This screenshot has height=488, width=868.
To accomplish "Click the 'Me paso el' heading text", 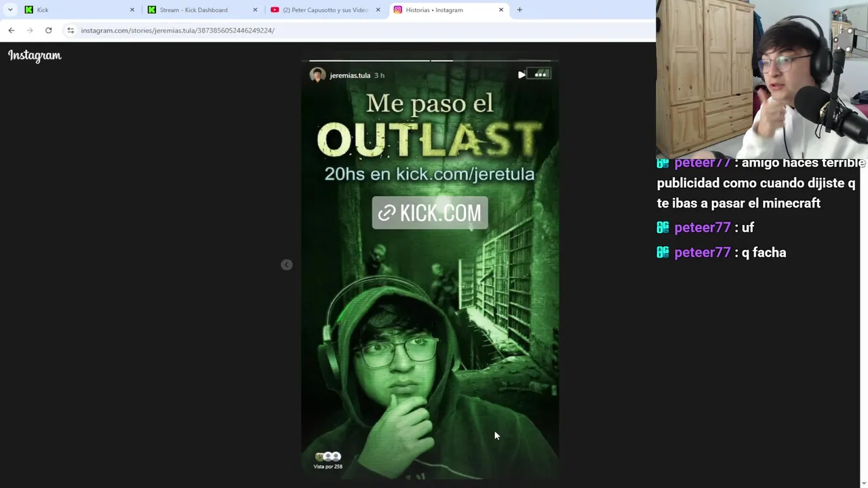I will 430,103.
